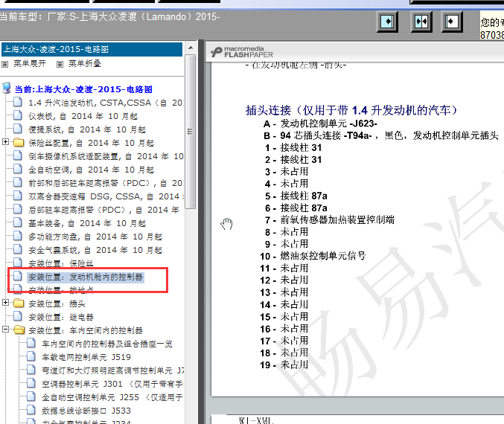
Task: Open 车载电网控制单元 J519 entry
Action: (x=86, y=357)
